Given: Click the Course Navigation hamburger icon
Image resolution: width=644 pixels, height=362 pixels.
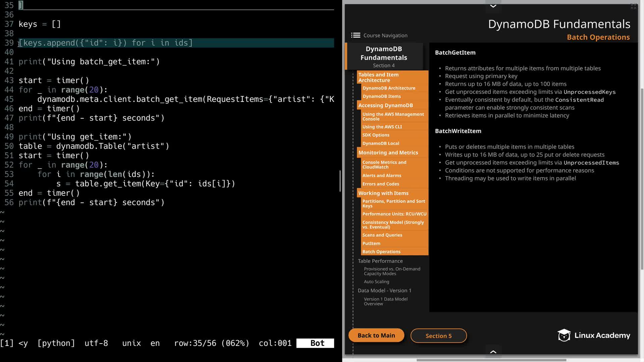Looking at the screenshot, I should [356, 35].
